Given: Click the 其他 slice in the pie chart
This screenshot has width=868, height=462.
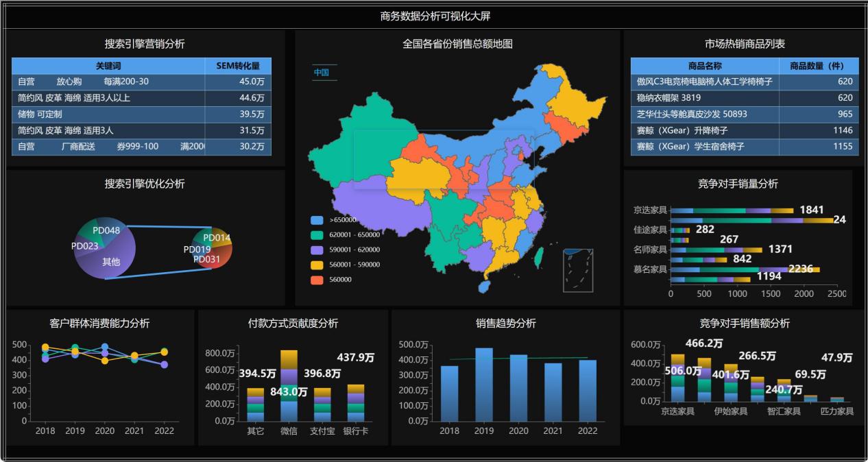Looking at the screenshot, I should point(111,262).
